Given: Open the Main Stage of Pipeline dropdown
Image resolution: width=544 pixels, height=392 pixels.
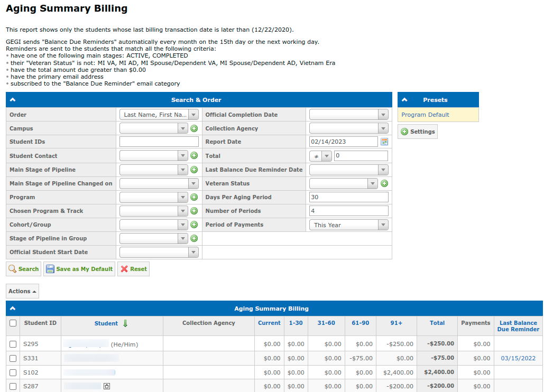Looking at the screenshot, I should coord(154,170).
